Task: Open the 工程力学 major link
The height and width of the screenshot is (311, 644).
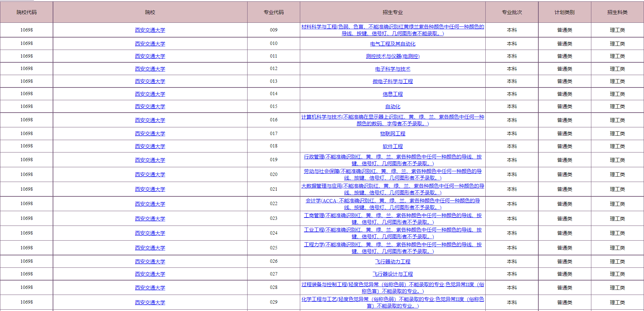Action: [x=392, y=248]
